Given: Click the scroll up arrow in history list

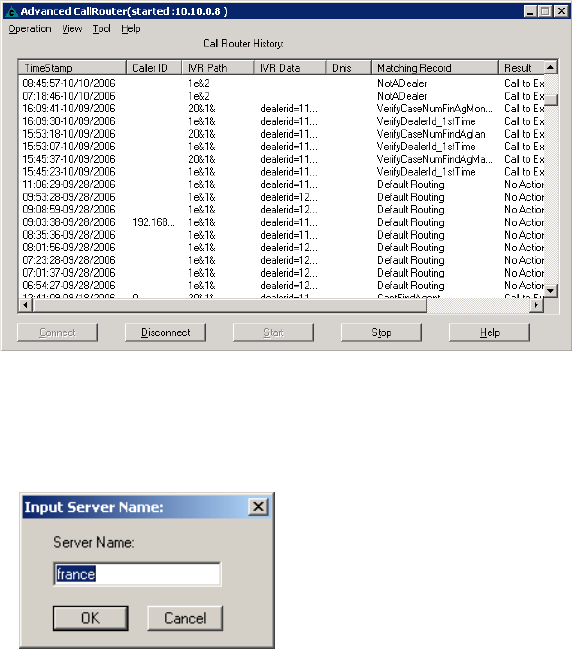Looking at the screenshot, I should click(550, 67).
